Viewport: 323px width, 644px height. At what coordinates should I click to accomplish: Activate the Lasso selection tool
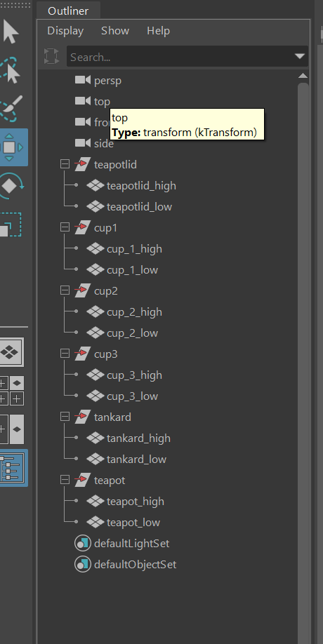tap(11, 70)
